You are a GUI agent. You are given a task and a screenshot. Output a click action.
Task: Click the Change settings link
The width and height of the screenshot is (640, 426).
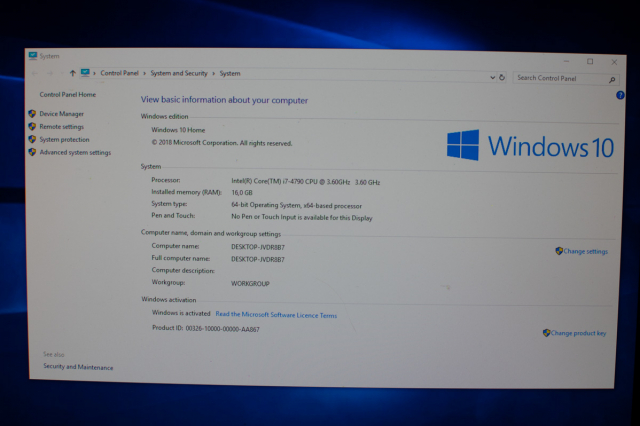pyautogui.click(x=585, y=251)
